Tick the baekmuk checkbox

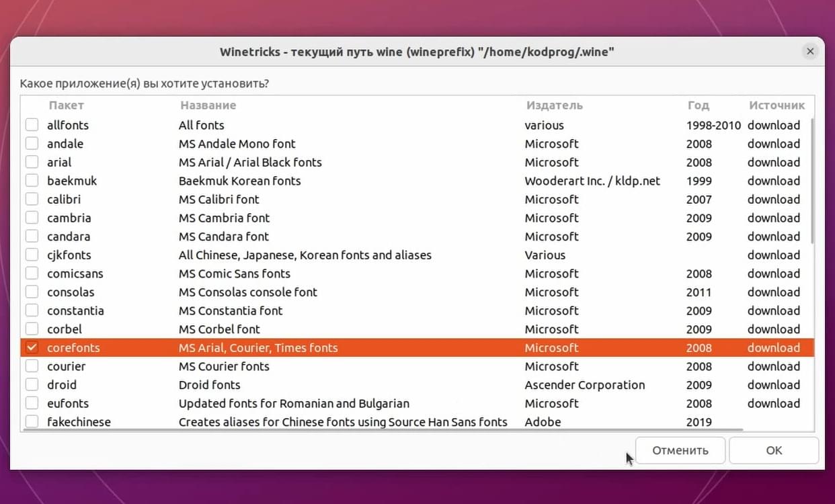click(32, 181)
